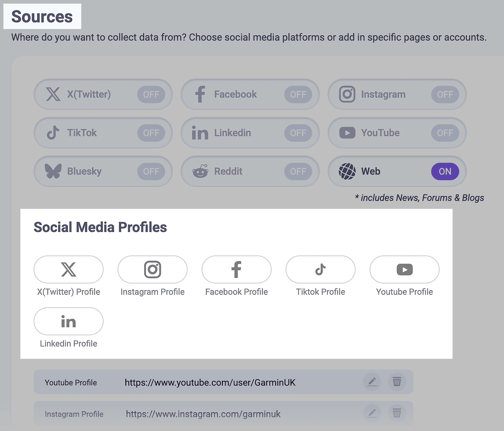The image size is (504, 431).
Task: Enable the Instagram source
Action: [x=445, y=94]
